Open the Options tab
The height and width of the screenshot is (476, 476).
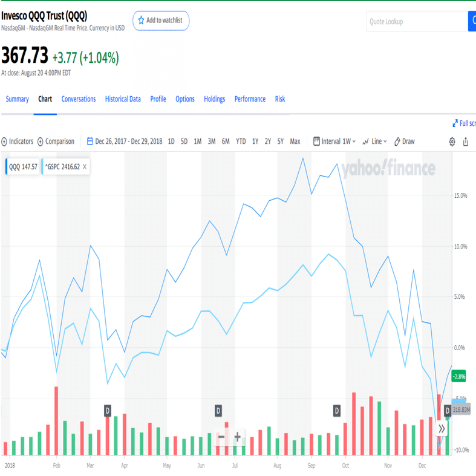tap(185, 99)
